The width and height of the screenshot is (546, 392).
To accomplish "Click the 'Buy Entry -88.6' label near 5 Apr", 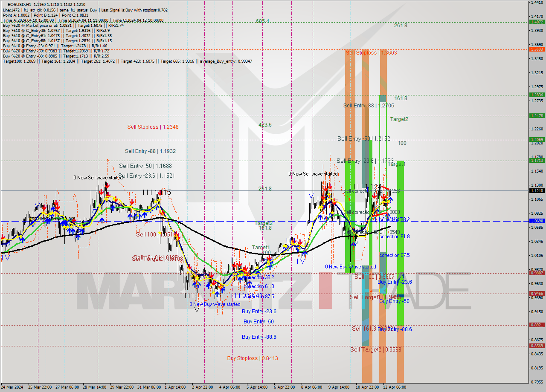I will (x=259, y=337).
